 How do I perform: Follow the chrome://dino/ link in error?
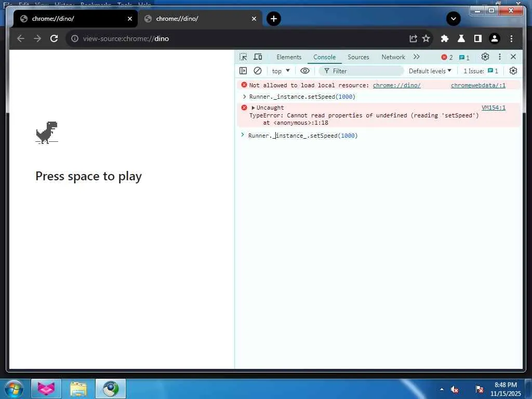point(396,85)
